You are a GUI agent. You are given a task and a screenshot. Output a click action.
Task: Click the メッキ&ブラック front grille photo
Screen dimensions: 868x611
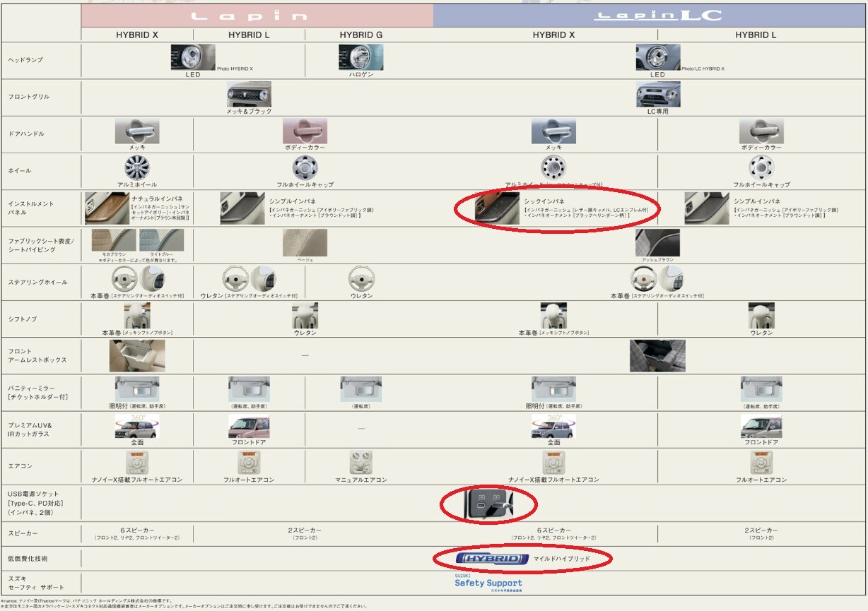pyautogui.click(x=249, y=94)
